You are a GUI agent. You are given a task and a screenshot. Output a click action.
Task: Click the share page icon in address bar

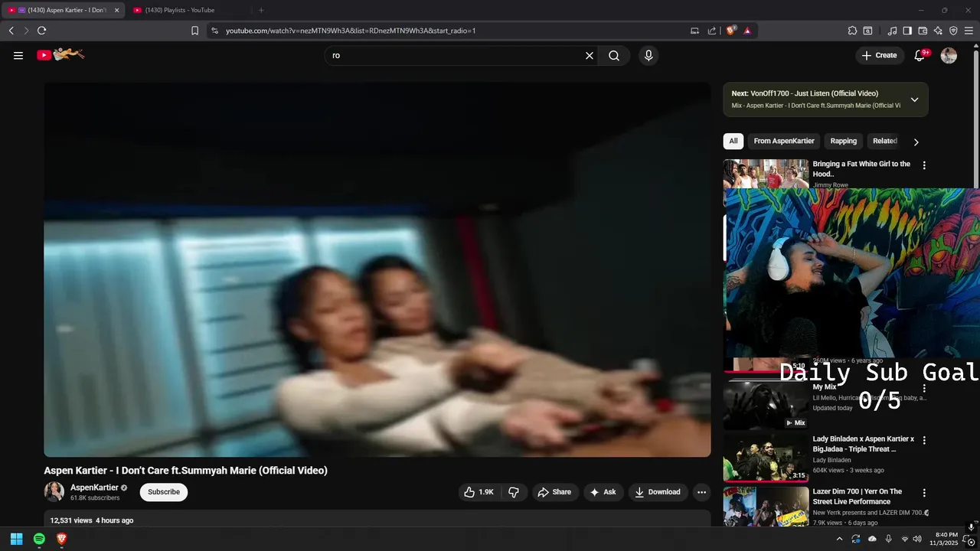click(712, 31)
